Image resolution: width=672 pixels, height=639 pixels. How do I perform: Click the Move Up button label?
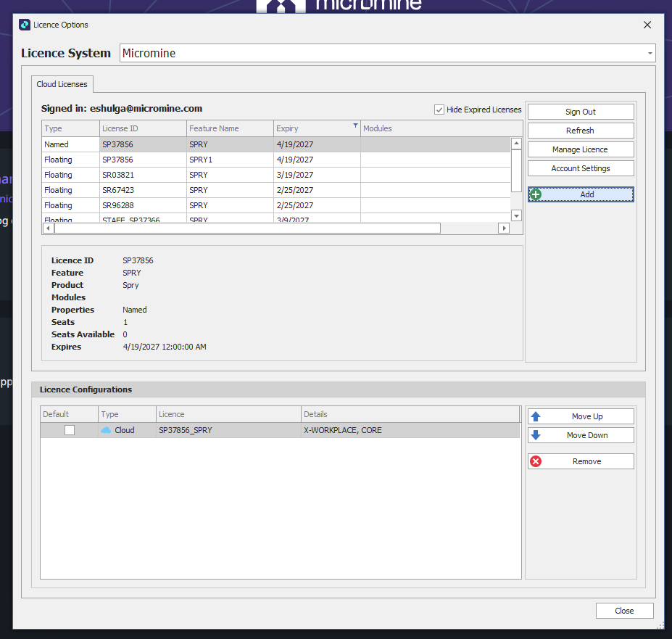coord(586,416)
